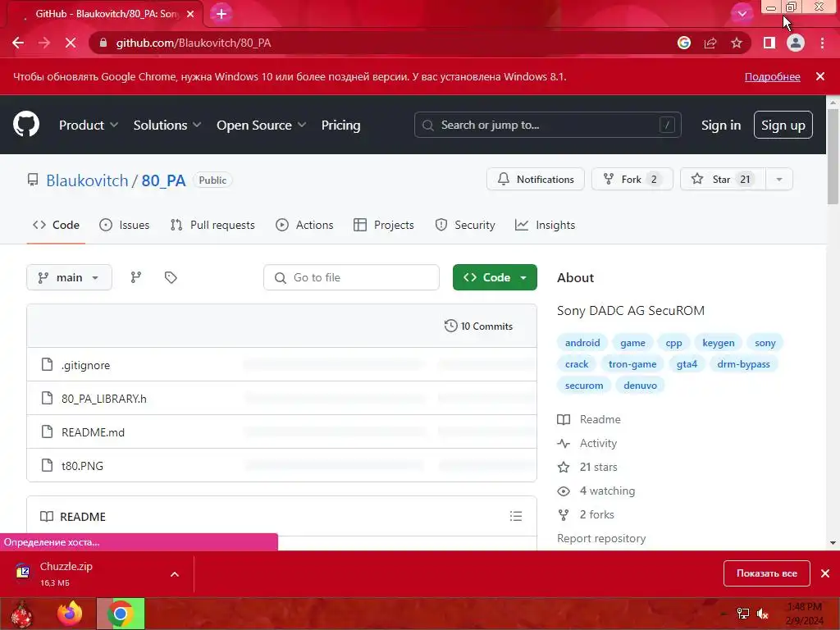
Task: Expand the Product menu
Action: pos(89,125)
